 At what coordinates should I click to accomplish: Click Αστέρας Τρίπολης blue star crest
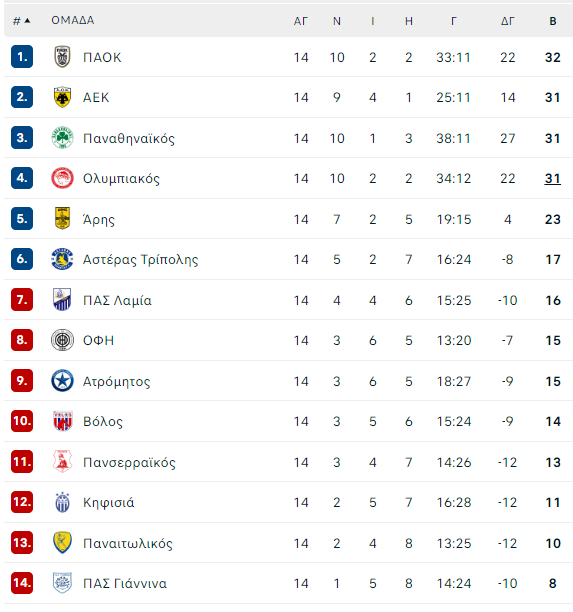[62, 259]
